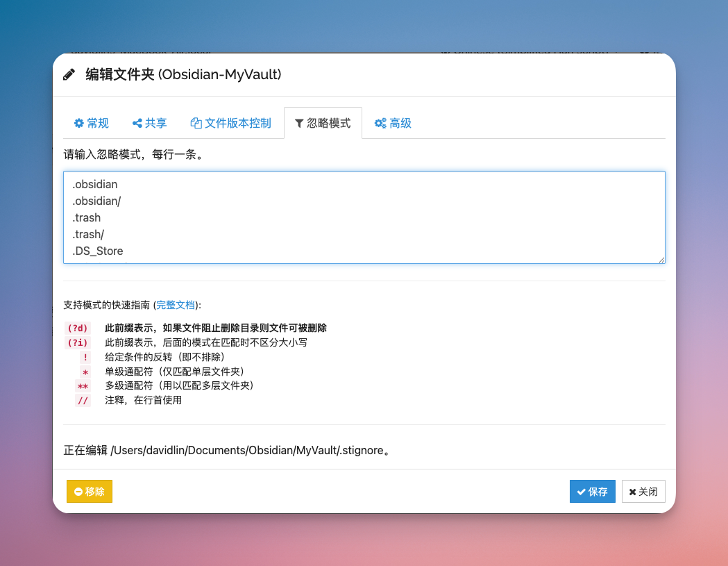Click the gear icon beside 常规
The width and height of the screenshot is (728, 566).
pos(79,123)
